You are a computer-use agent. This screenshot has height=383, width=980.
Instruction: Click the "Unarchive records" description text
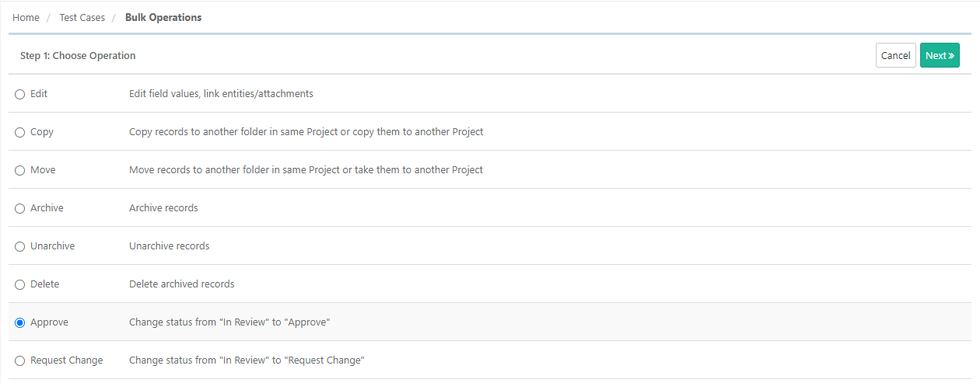pyautogui.click(x=169, y=245)
